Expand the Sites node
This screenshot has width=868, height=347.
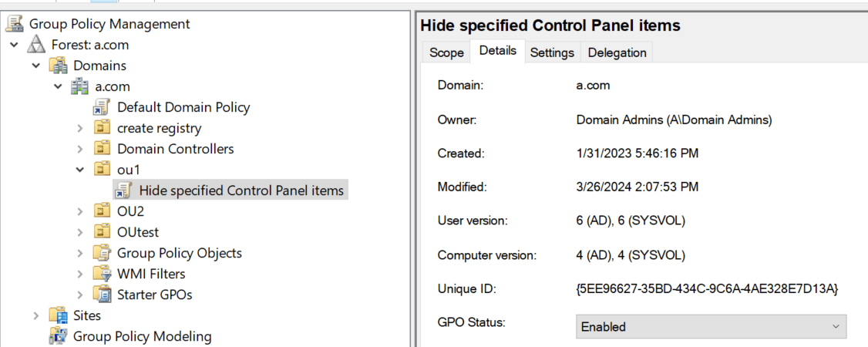click(x=36, y=315)
